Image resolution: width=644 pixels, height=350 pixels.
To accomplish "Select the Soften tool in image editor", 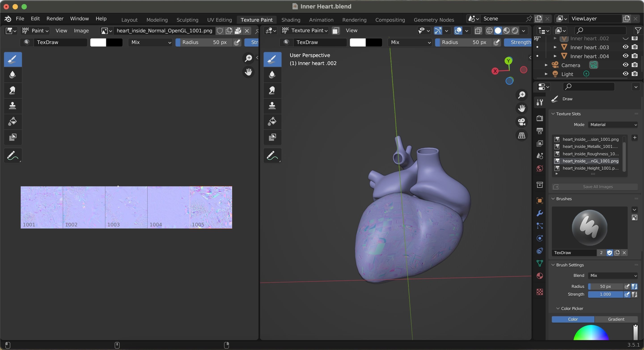I will pyautogui.click(x=13, y=75).
